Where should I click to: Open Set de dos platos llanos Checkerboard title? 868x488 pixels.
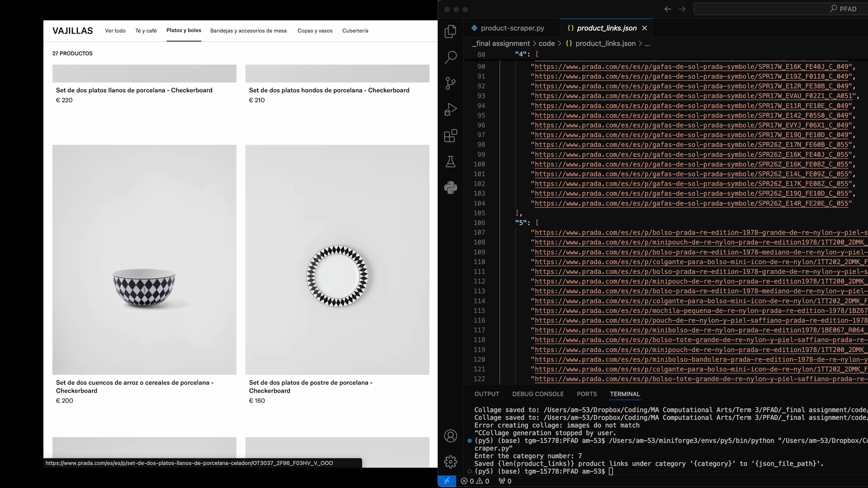point(134,90)
